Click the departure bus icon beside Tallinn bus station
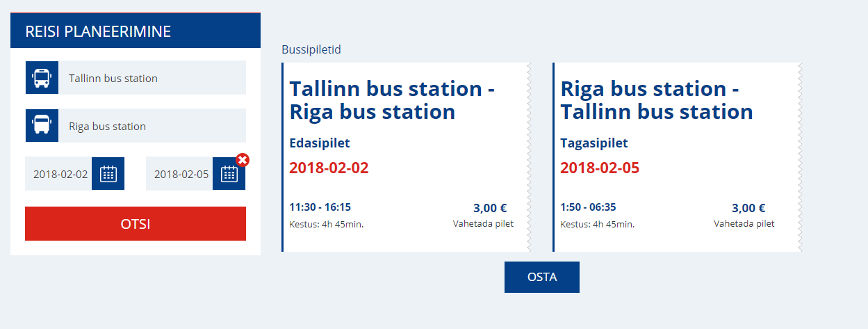868x329 pixels. pyautogui.click(x=42, y=77)
